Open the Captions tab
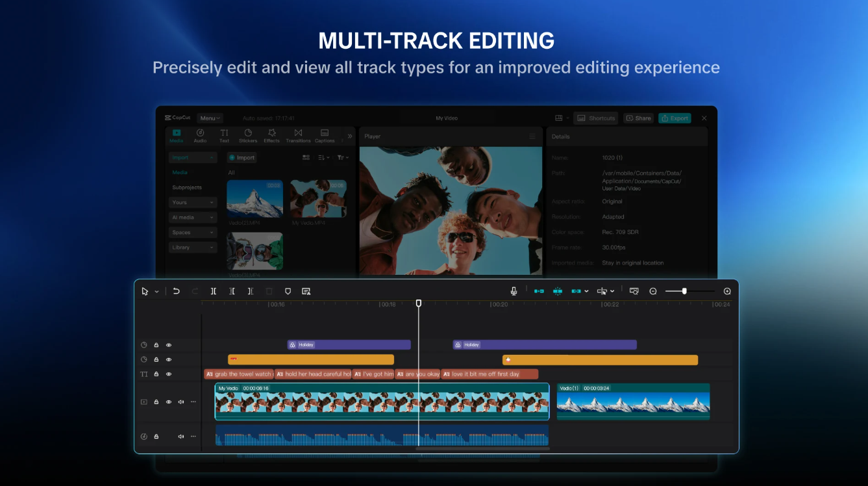Viewport: 868px width, 486px height. 325,135
